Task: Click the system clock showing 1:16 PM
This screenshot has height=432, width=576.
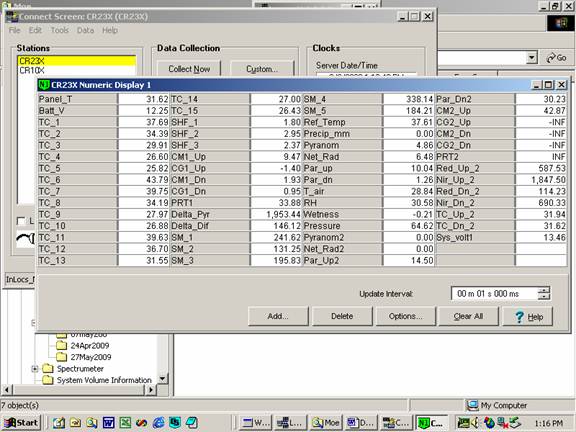Action: [x=548, y=423]
